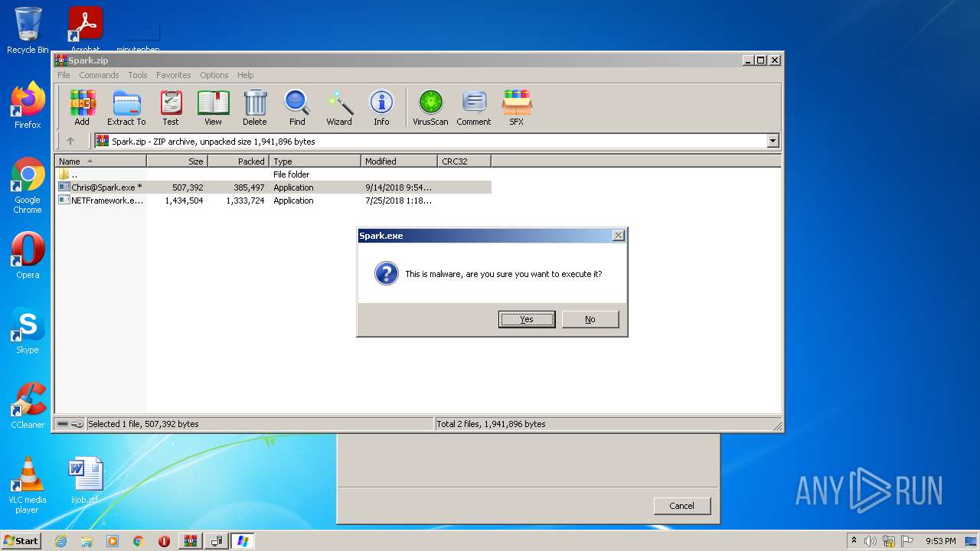Screen dimensions: 980x551
Task: Launch Opera from the desktop
Action: [28, 256]
